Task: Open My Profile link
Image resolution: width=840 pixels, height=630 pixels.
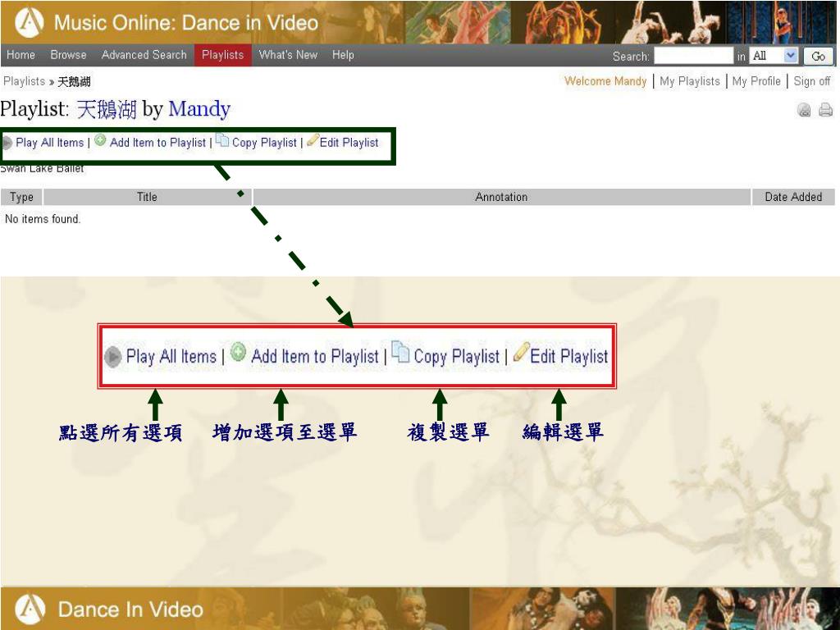Action: click(x=756, y=81)
